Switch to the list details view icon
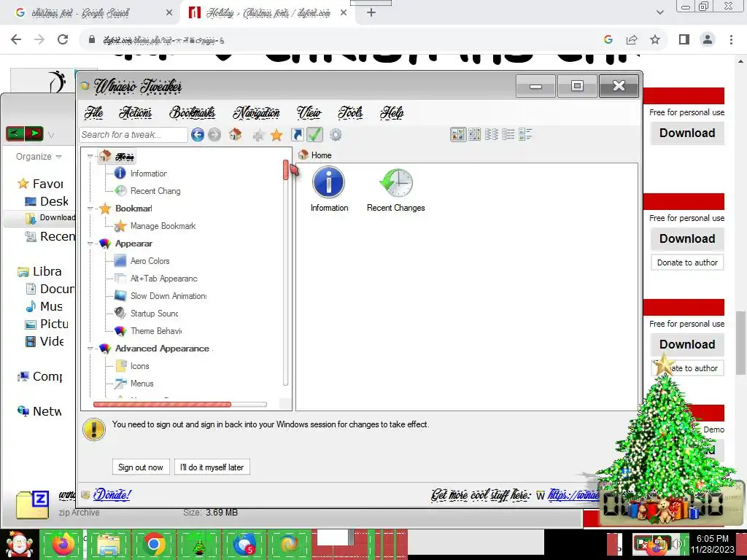Image resolution: width=747 pixels, height=560 pixels. coord(508,135)
